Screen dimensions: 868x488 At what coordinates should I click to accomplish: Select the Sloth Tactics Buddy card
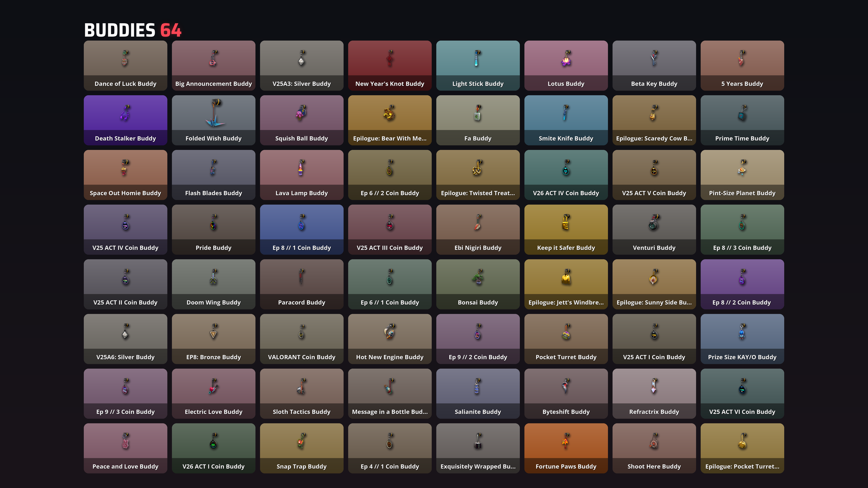pyautogui.click(x=302, y=394)
